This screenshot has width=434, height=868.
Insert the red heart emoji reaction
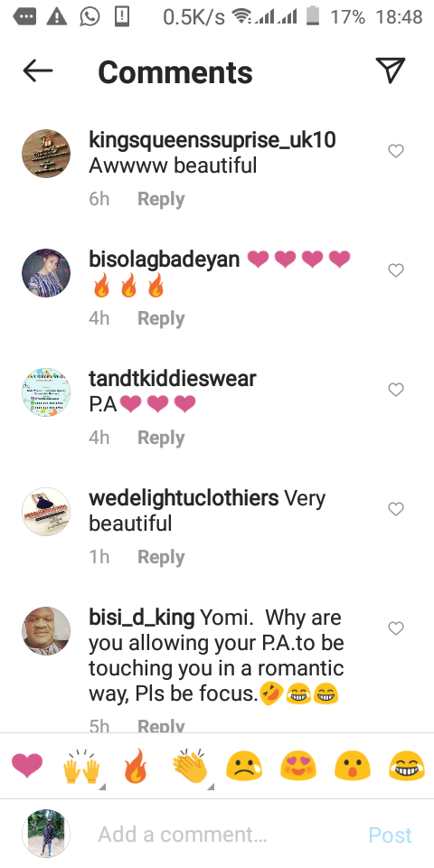27,766
